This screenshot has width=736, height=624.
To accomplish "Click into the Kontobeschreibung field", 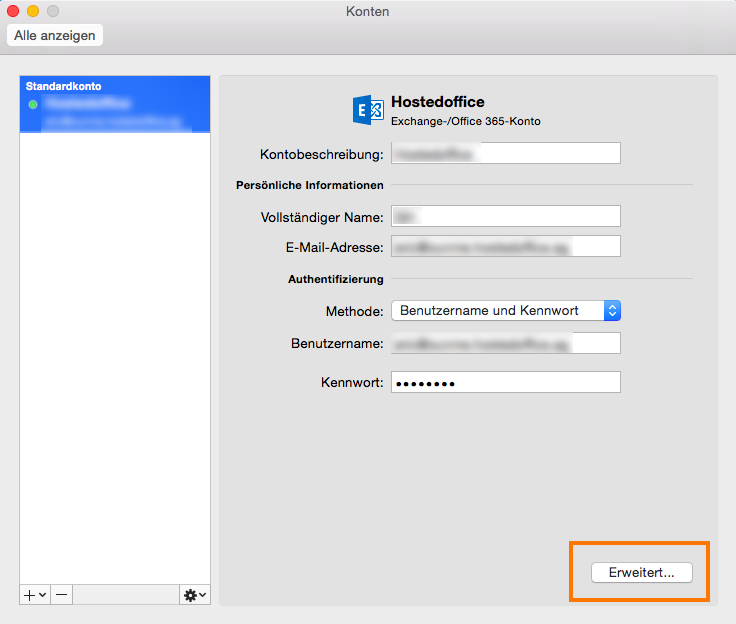I will tap(505, 154).
